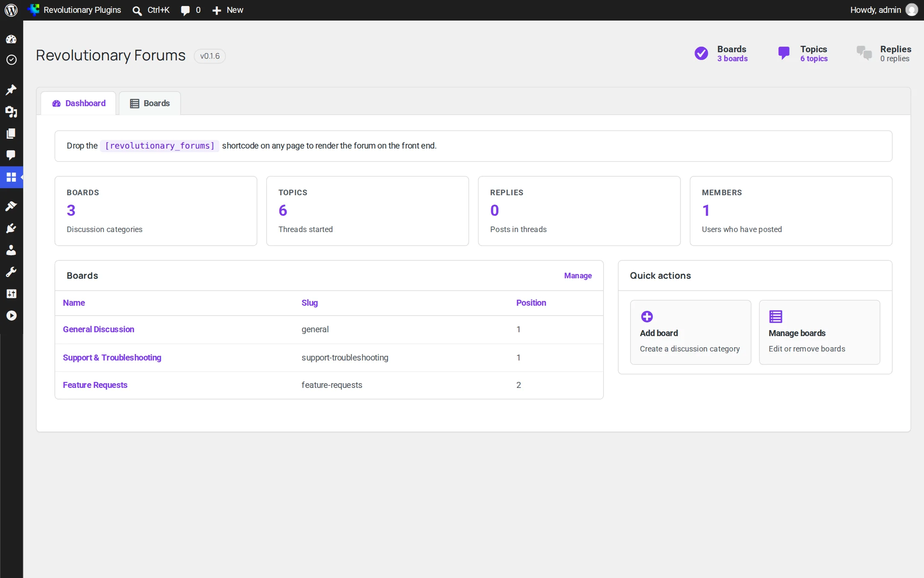Open Users person icon
Screen dimensions: 924x578
11,250
